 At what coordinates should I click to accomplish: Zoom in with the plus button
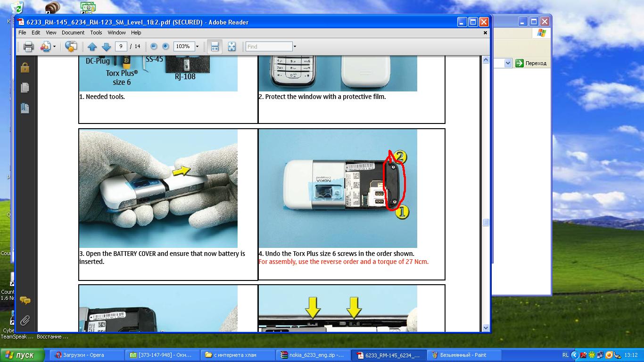tap(165, 46)
